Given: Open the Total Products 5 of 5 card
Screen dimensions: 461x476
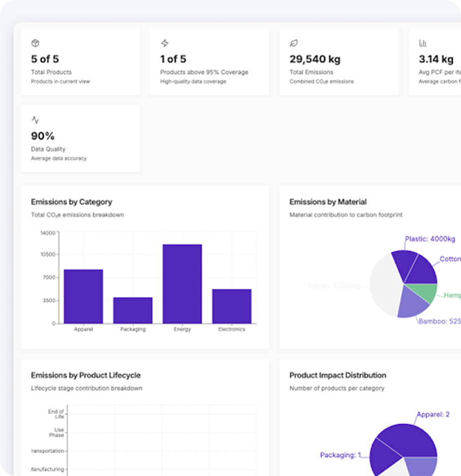Looking at the screenshot, I should pyautogui.click(x=80, y=62).
